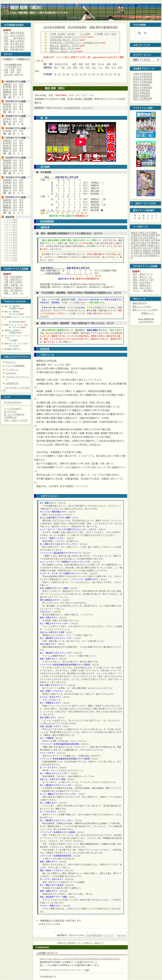Open the 最新記事のRSS link
Viewport: 162px width, 980px height.
point(140,303)
